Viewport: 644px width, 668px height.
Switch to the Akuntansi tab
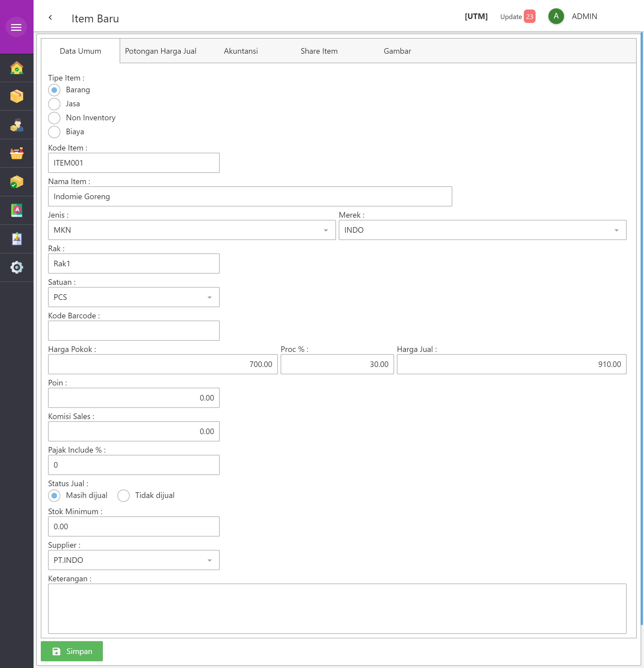pyautogui.click(x=241, y=51)
